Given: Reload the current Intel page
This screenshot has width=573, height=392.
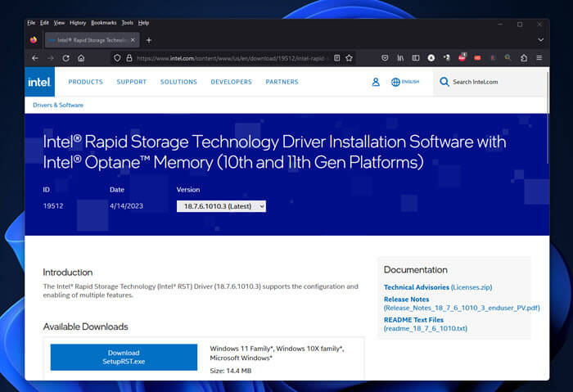Looking at the screenshot, I should click(x=65, y=58).
